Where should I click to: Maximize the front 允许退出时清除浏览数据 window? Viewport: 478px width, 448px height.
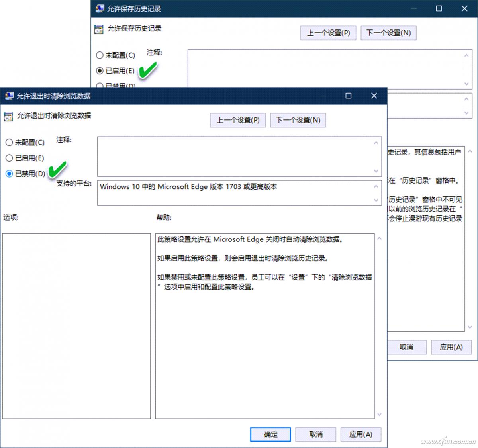coord(348,96)
